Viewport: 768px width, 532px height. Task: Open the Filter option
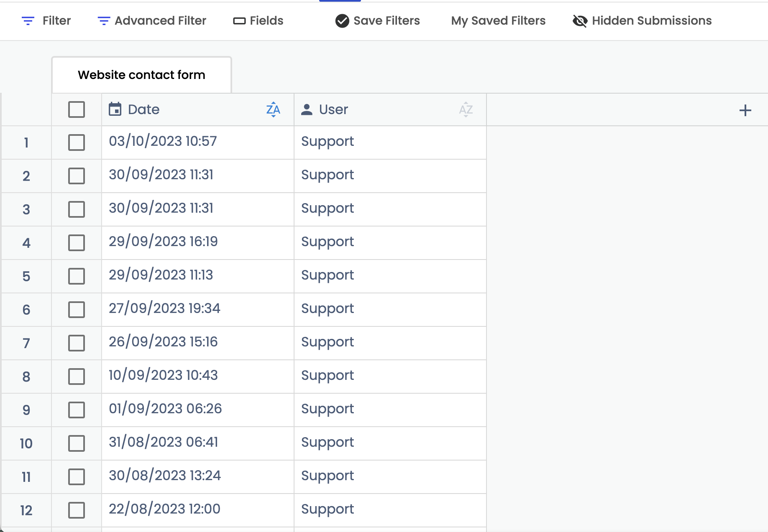(46, 20)
